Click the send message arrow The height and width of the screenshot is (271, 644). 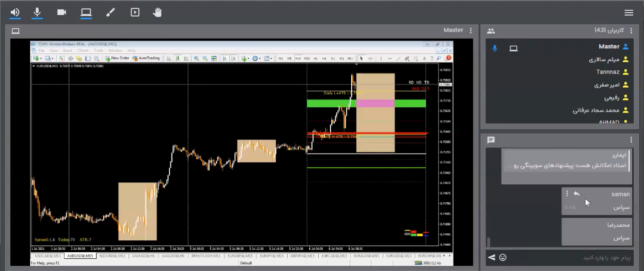point(491,257)
